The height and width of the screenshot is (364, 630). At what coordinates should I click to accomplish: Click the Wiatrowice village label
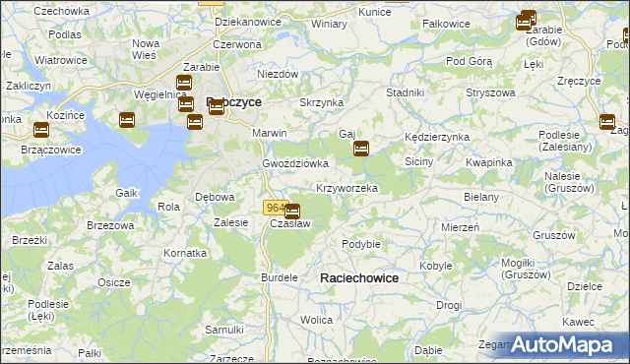(x=61, y=61)
